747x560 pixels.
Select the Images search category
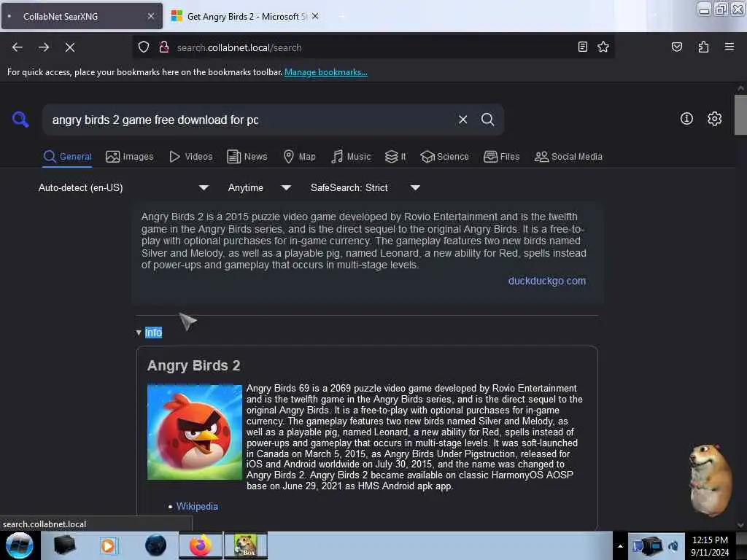pyautogui.click(x=130, y=157)
